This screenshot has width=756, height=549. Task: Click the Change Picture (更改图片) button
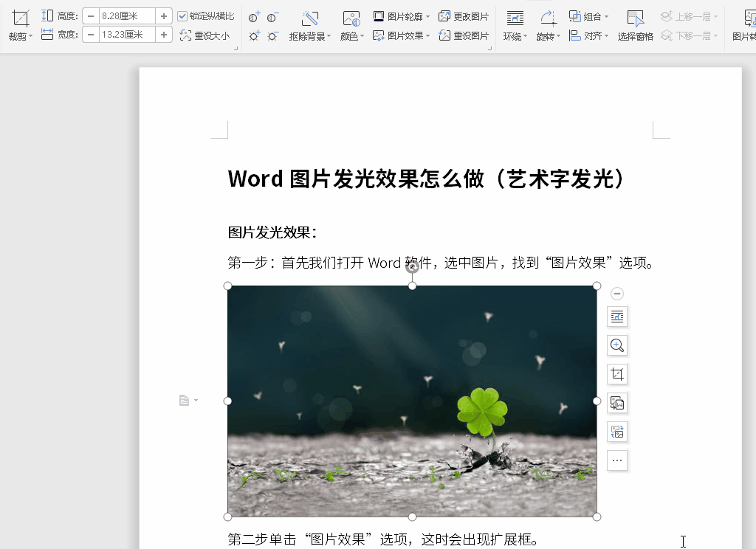click(x=464, y=16)
